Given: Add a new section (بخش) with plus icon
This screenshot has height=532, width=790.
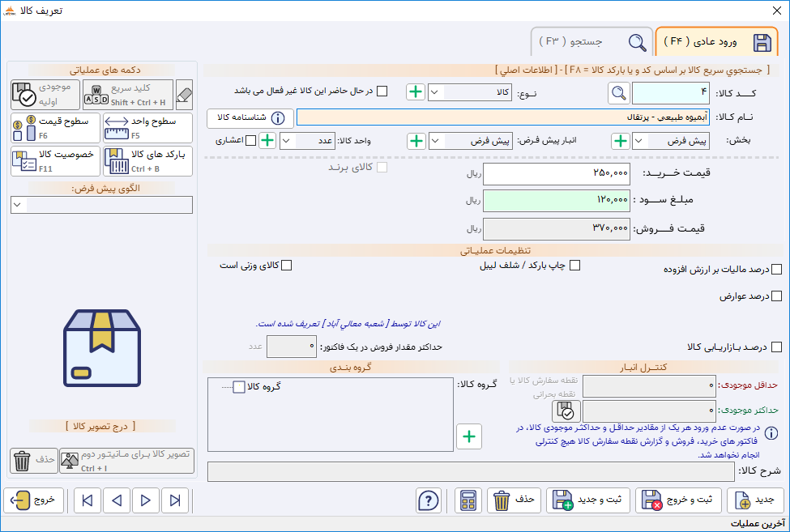Looking at the screenshot, I should pos(621,141).
